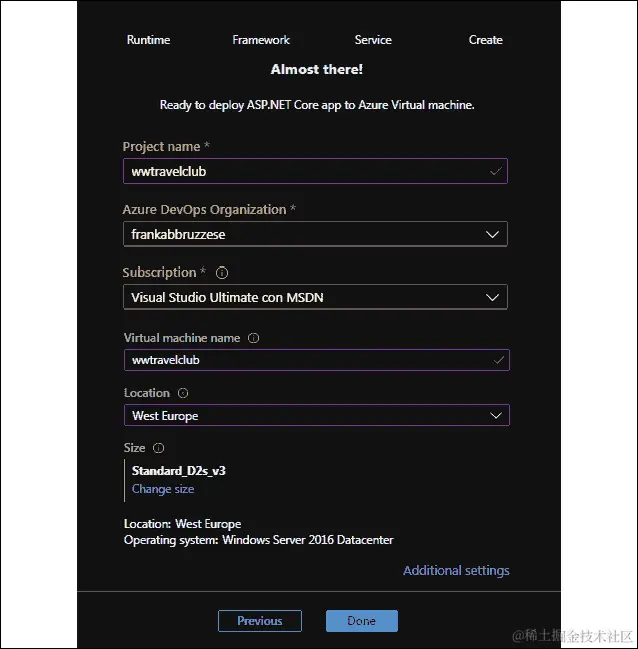Click the Previous button

click(260, 621)
